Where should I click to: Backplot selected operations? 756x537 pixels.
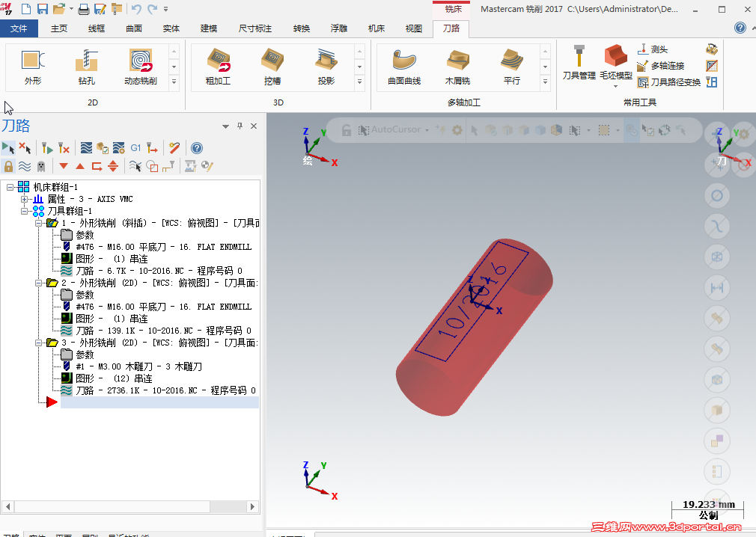[x=86, y=148]
